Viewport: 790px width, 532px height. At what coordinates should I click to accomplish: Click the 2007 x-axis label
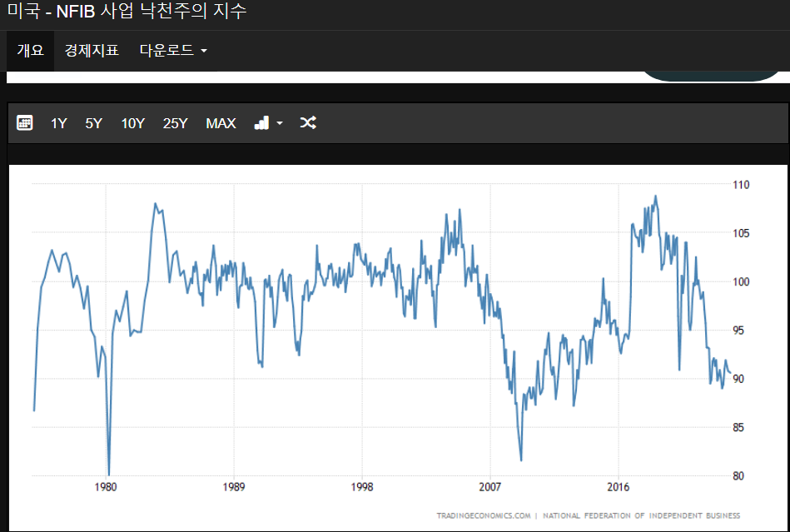pyautogui.click(x=490, y=487)
